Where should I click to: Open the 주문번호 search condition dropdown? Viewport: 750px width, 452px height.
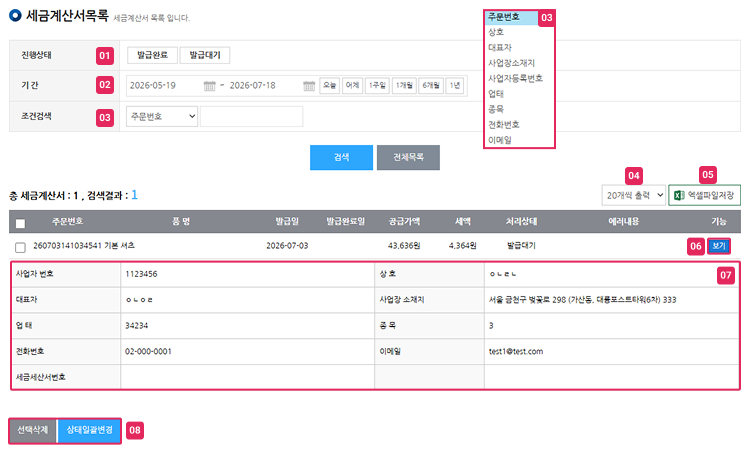click(x=162, y=116)
